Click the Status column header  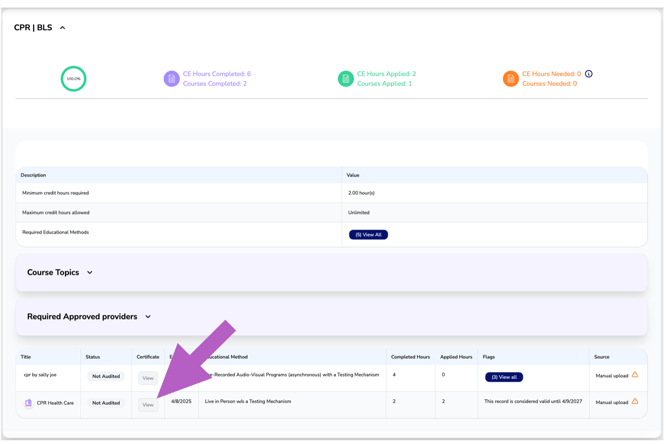pos(93,357)
